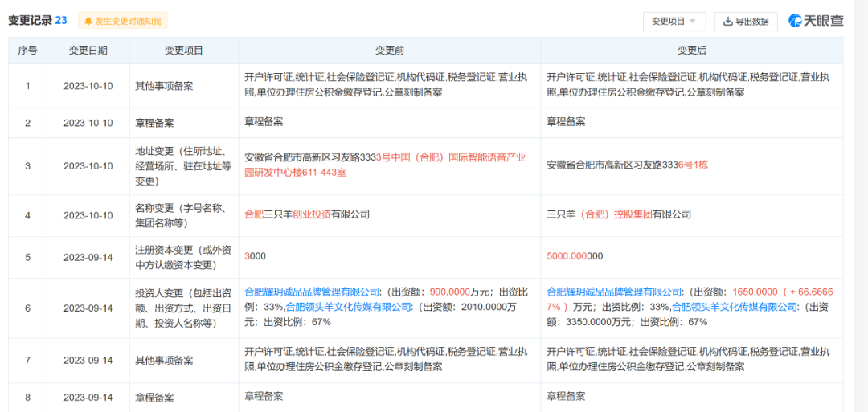Click the Tianyancha logo

(x=817, y=21)
